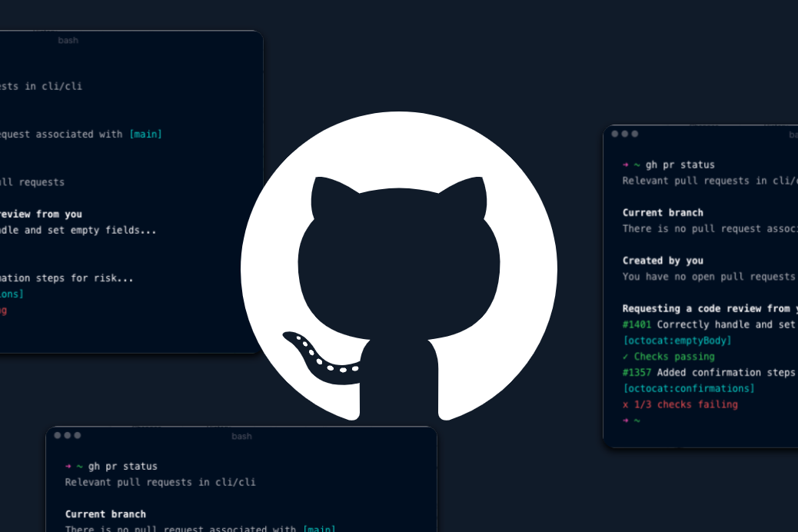
Task: Click 'gh pr status' in bottom terminal window
Action: click(123, 467)
